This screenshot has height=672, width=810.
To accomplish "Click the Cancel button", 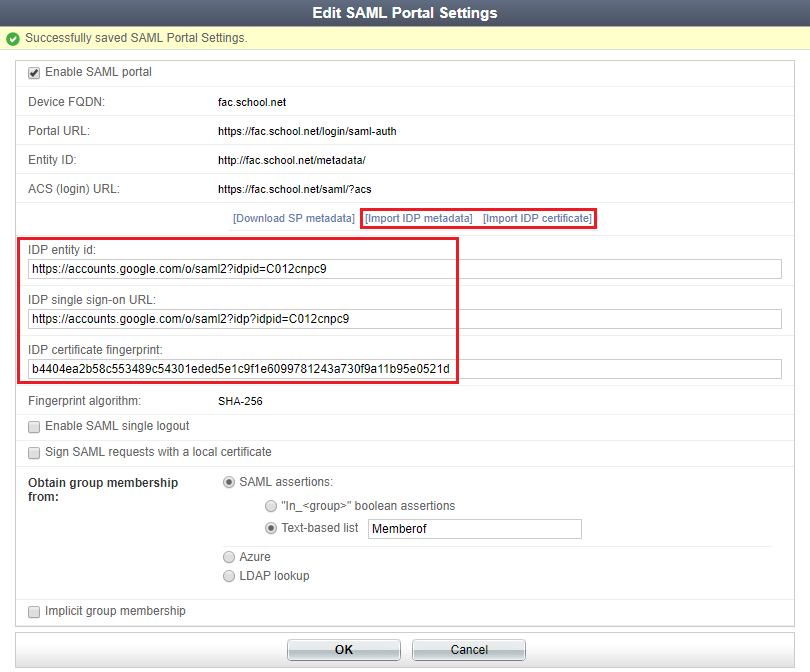I will pyautogui.click(x=468, y=650).
